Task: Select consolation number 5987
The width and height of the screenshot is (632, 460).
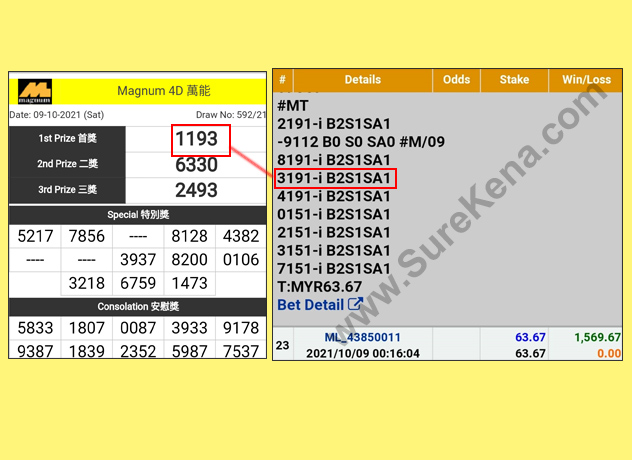Action: coord(189,351)
